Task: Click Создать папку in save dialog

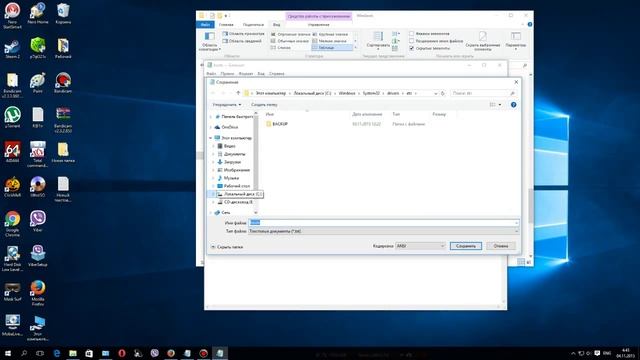Action: tap(264, 104)
